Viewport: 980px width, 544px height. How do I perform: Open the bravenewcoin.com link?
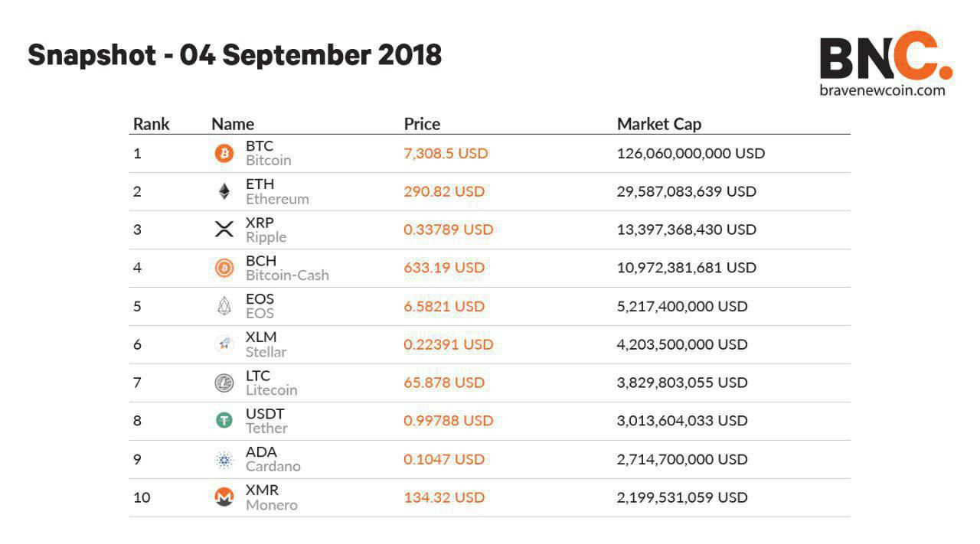click(882, 90)
